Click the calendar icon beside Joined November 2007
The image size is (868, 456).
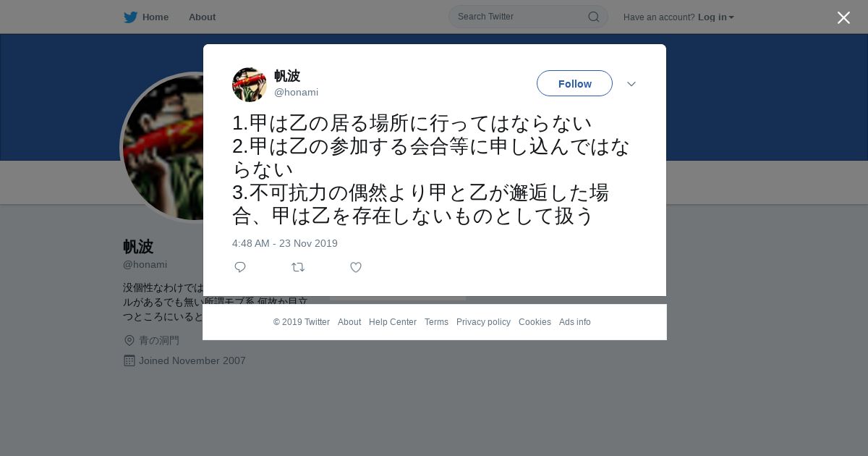click(129, 360)
